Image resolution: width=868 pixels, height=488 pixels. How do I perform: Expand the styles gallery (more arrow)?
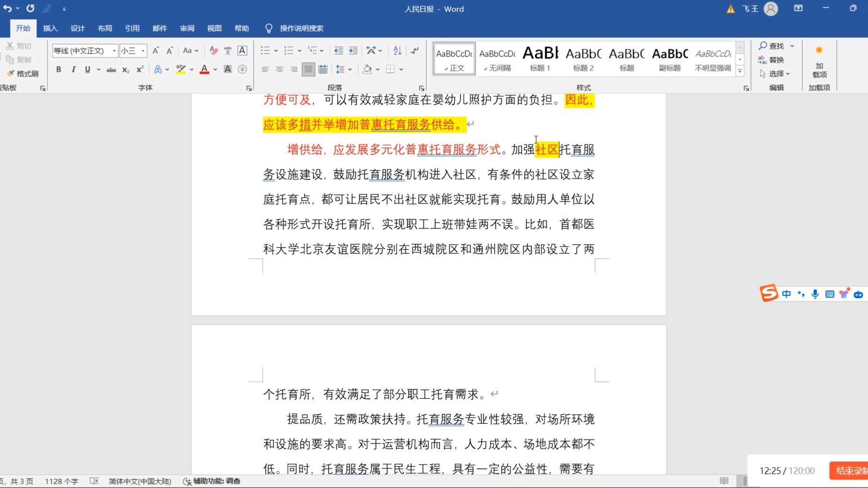pos(740,71)
